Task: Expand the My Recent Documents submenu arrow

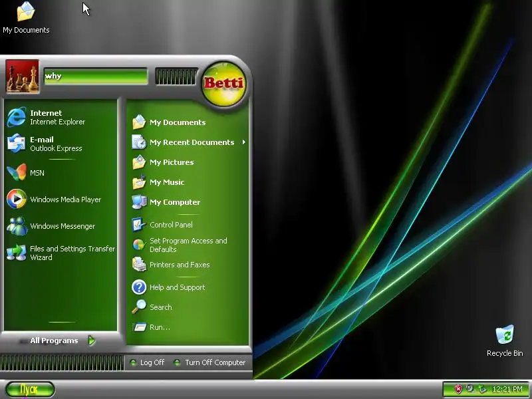Action: (x=243, y=142)
